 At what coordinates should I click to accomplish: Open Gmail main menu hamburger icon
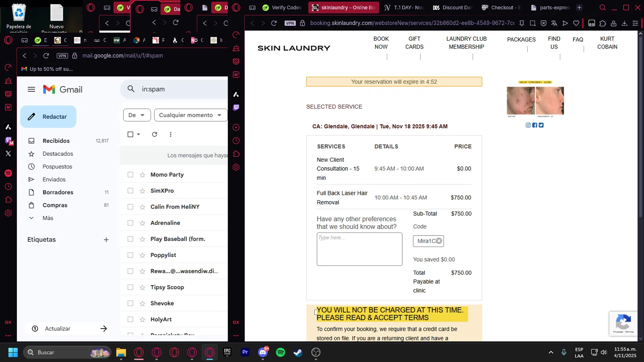31,89
